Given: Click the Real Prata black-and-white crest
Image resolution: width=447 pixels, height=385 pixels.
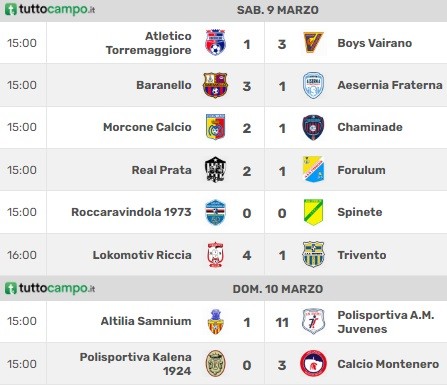Looking at the screenshot, I should click(x=215, y=170).
